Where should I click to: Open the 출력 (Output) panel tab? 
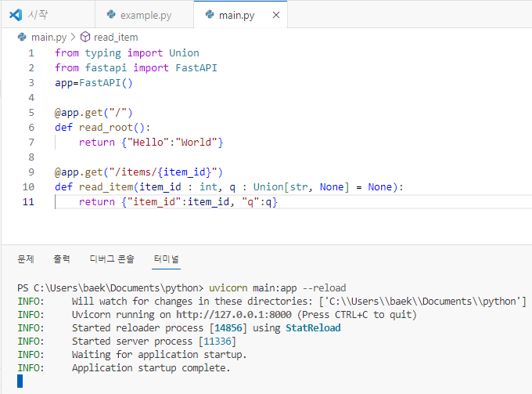click(62, 259)
